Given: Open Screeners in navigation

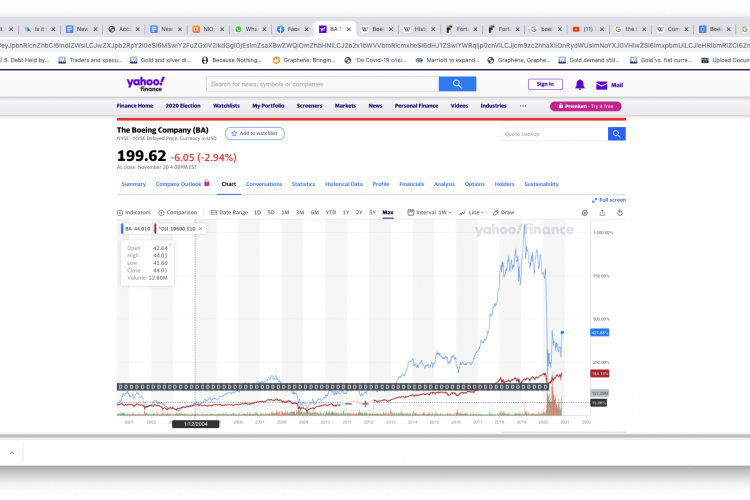Looking at the screenshot, I should pyautogui.click(x=309, y=106).
